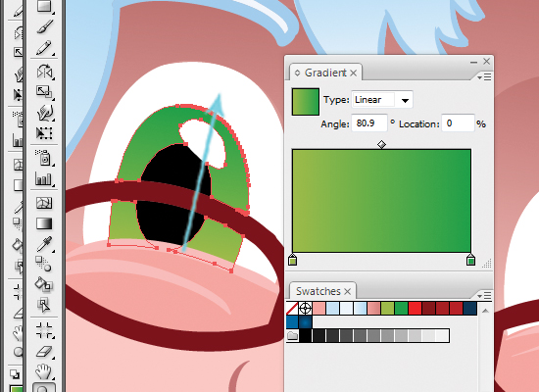The image size is (539, 392).
Task: Switch to the Swatches panel tab
Action: coord(318,291)
